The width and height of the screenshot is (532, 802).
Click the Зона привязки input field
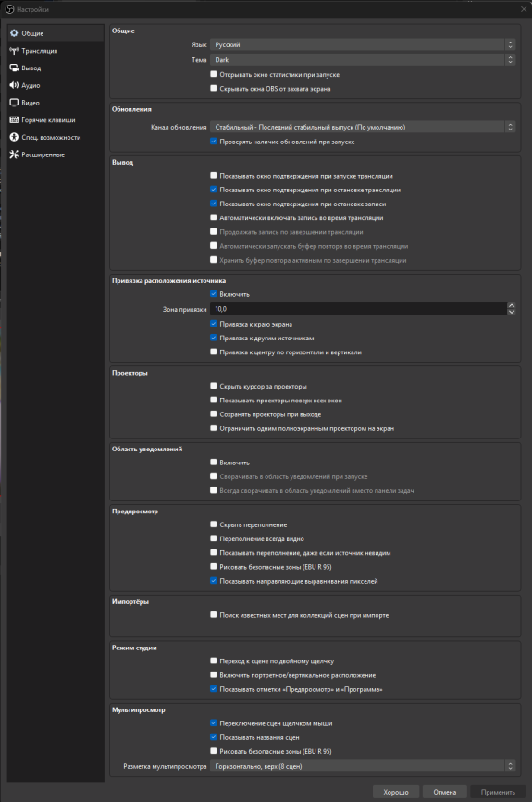click(x=358, y=309)
